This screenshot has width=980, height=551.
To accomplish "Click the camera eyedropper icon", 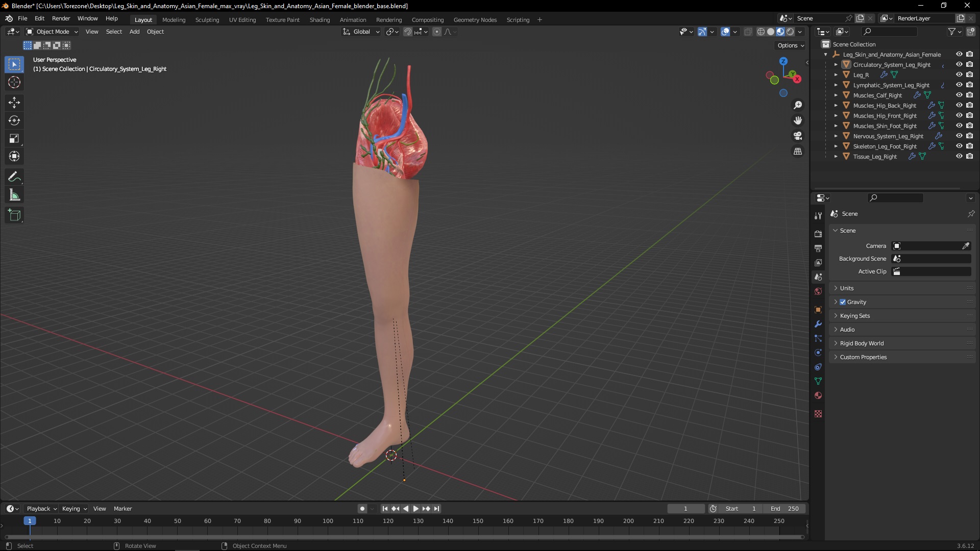I will [966, 246].
